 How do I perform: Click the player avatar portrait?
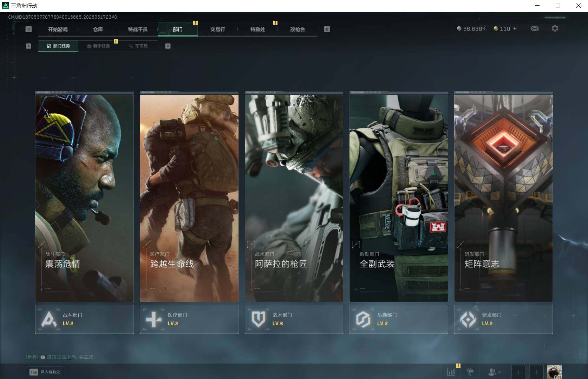tap(554, 372)
